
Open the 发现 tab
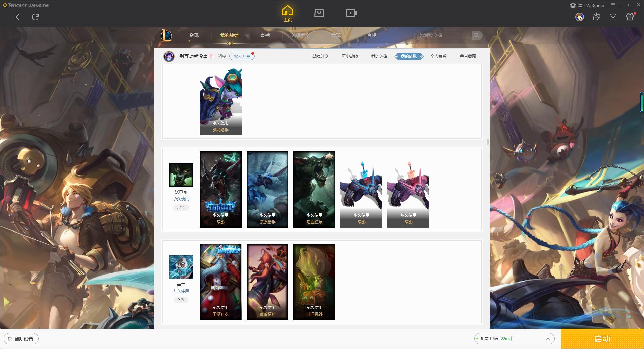[336, 35]
